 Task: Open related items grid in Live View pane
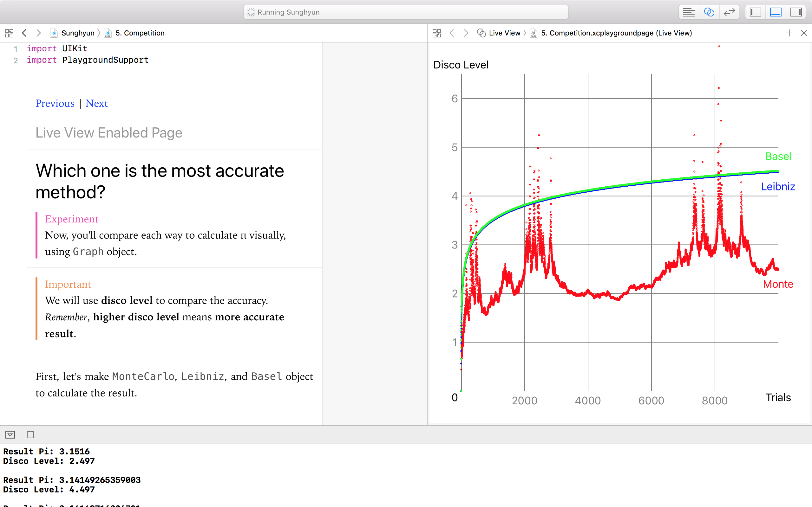pos(436,33)
